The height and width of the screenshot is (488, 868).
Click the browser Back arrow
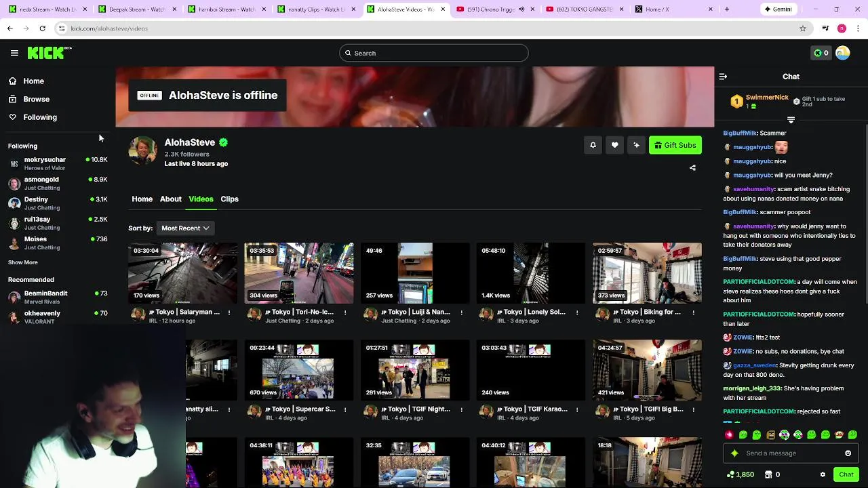pos(9,28)
